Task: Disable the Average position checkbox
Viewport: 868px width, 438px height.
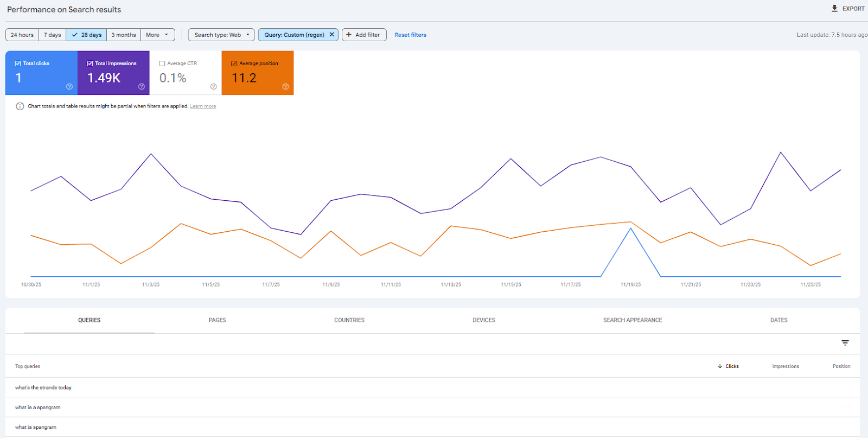Action: 234,64
